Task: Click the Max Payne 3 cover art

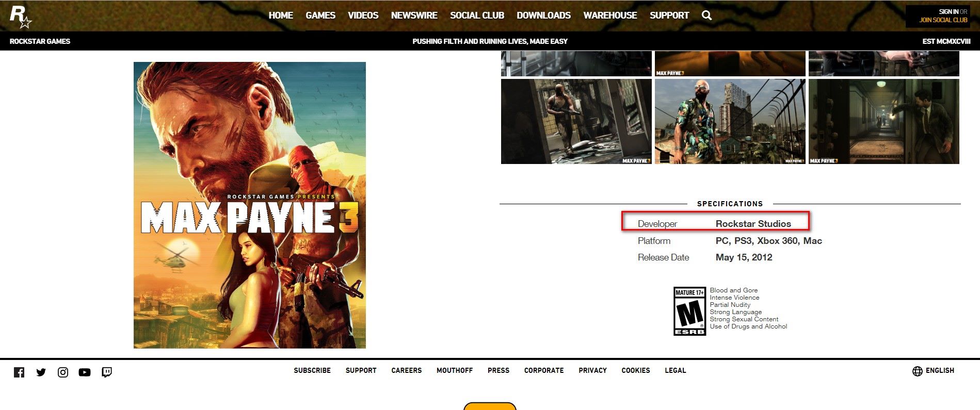Action: (x=250, y=205)
